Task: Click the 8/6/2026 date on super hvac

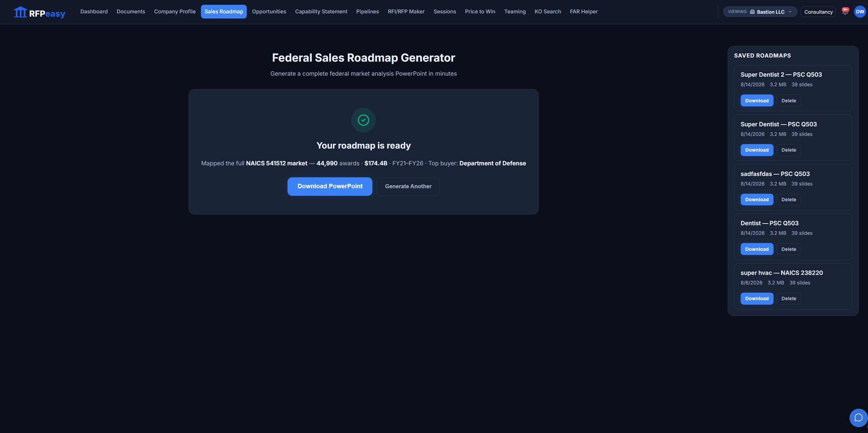Action: pyautogui.click(x=751, y=283)
